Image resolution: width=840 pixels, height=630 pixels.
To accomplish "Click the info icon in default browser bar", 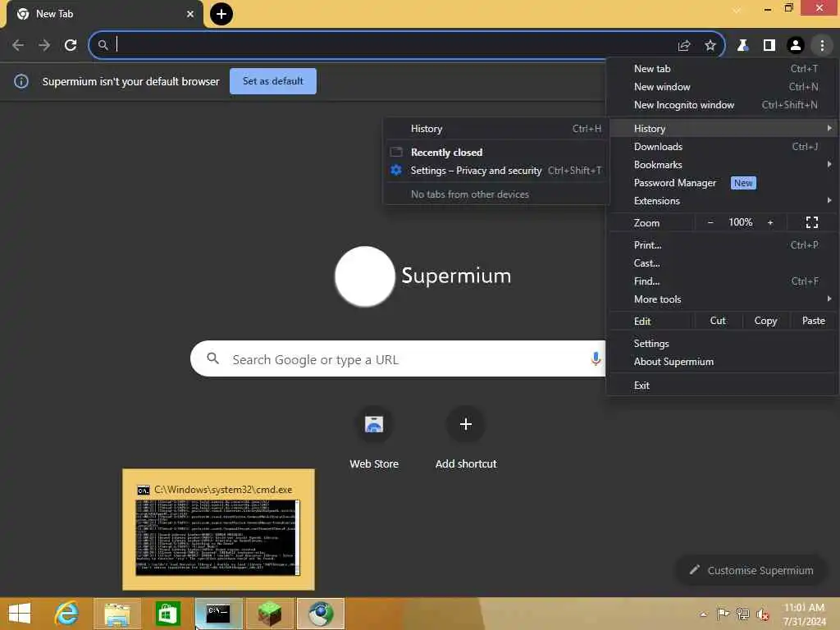I will point(21,81).
